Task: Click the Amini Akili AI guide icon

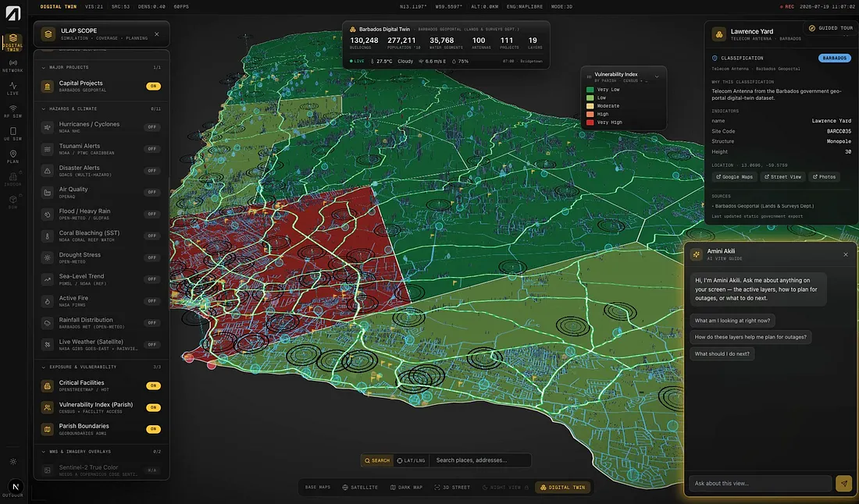Action: 697,254
